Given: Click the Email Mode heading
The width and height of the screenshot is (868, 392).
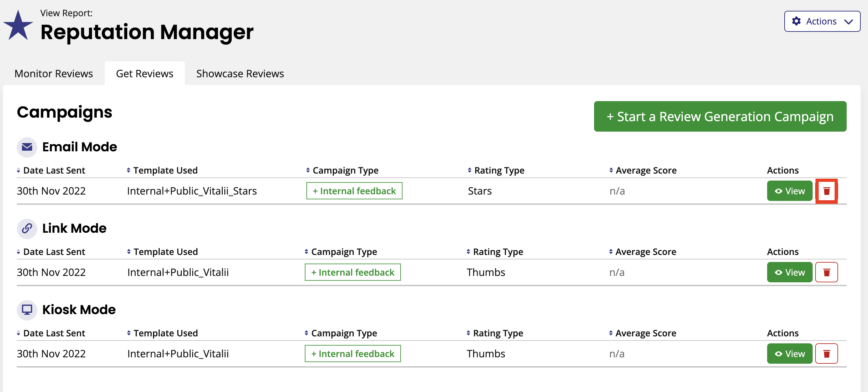Looking at the screenshot, I should click(x=80, y=147).
